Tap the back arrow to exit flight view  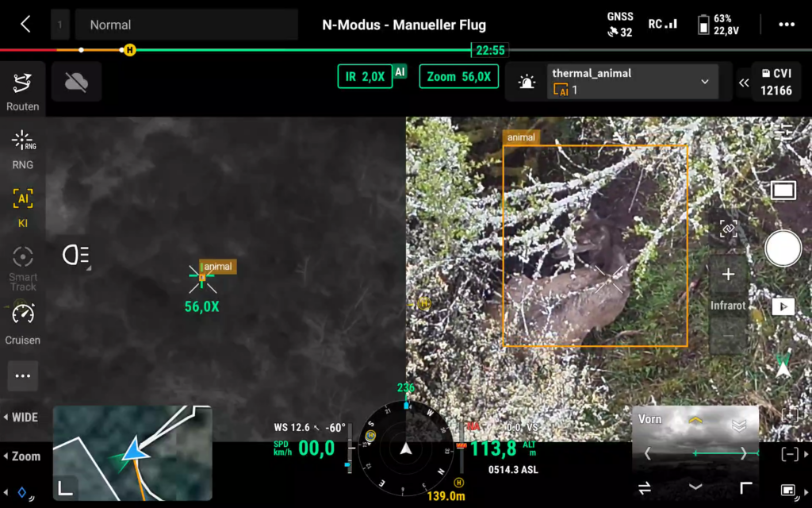[x=25, y=25]
